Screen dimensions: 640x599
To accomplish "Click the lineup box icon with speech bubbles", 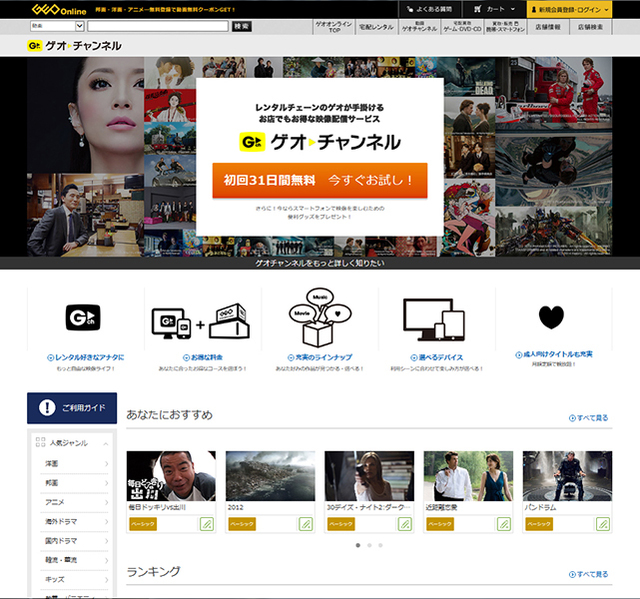I will pos(319,317).
